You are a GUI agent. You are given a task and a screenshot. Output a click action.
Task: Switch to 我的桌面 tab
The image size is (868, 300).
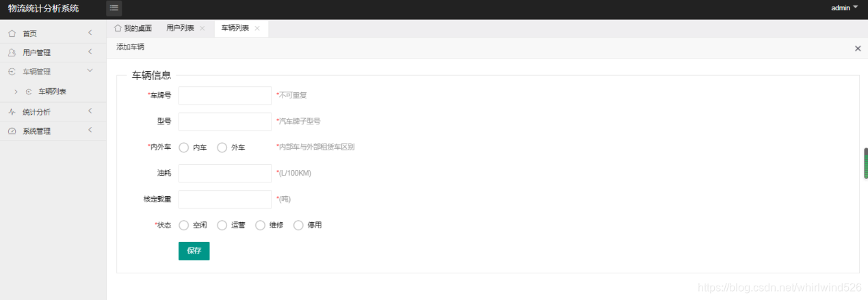pos(133,28)
